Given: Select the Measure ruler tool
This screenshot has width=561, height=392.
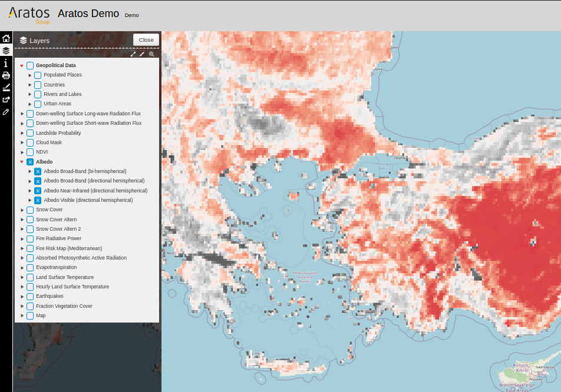Looking at the screenshot, I should (6, 87).
